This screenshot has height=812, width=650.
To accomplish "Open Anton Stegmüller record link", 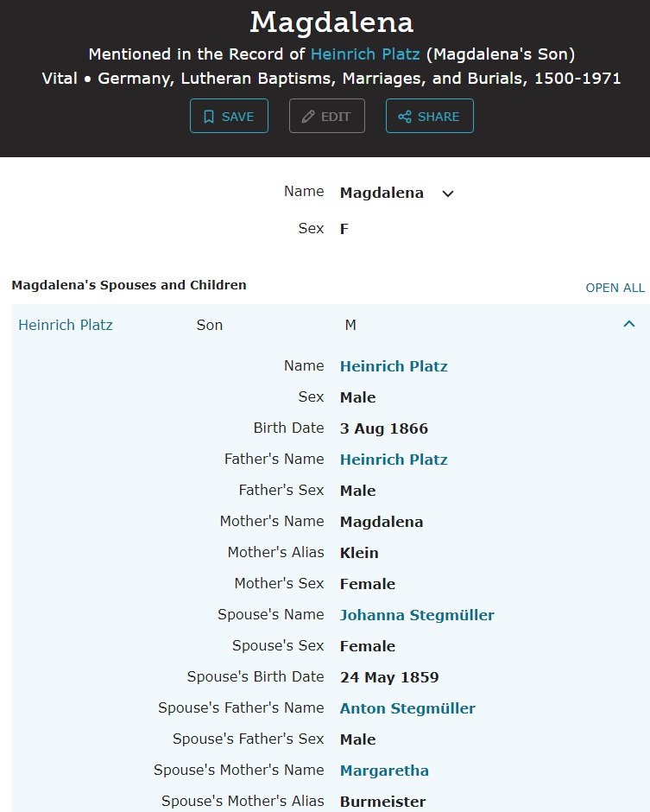I will pyautogui.click(x=407, y=708).
